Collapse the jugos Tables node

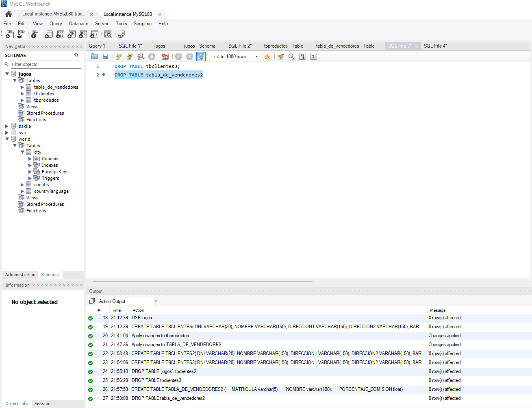point(15,81)
